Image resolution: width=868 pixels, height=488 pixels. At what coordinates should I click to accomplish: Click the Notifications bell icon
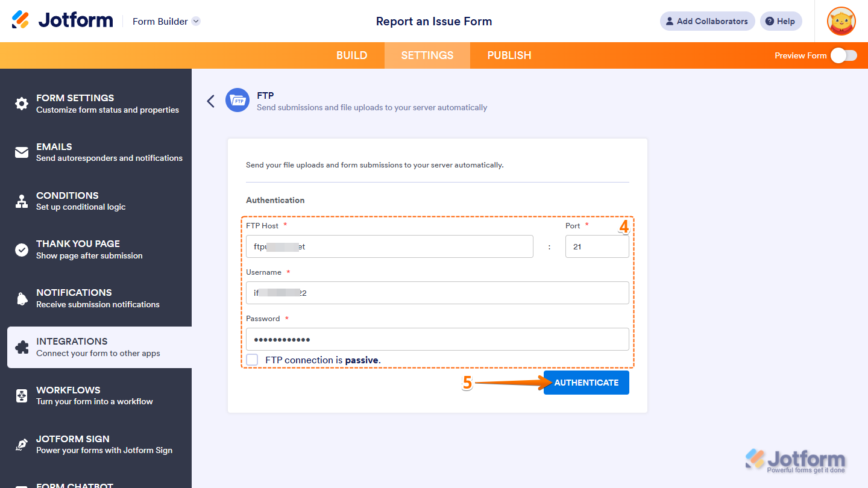click(x=22, y=298)
